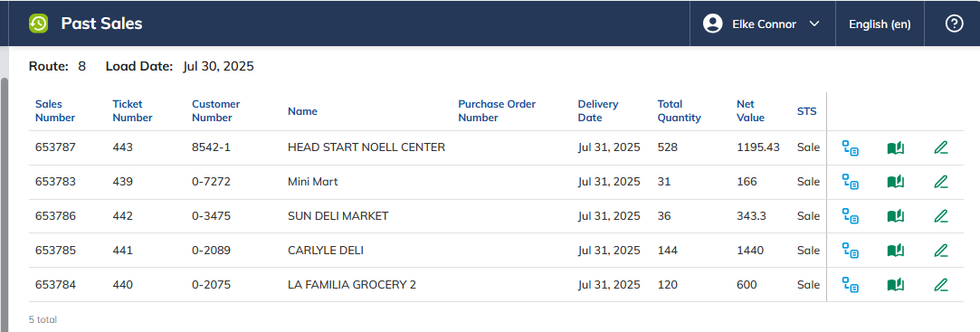980x332 pixels.
Task: Sort by the Delivery Date column header
Action: point(597,110)
